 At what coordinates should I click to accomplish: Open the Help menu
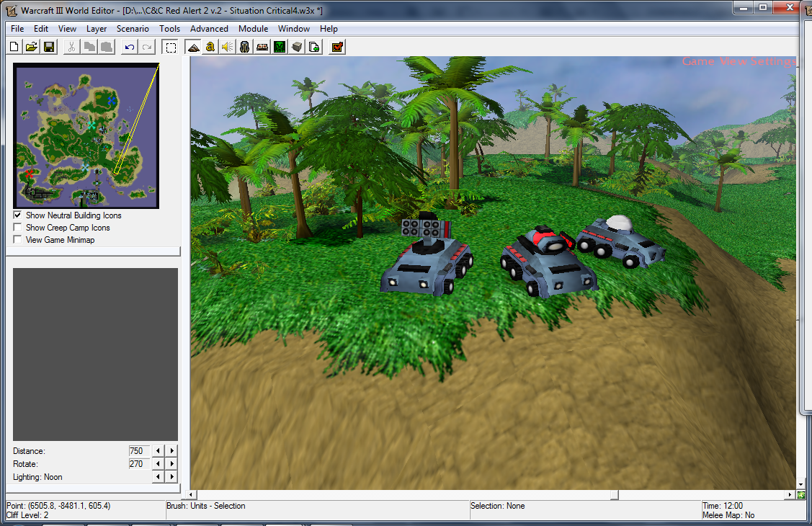tap(329, 29)
